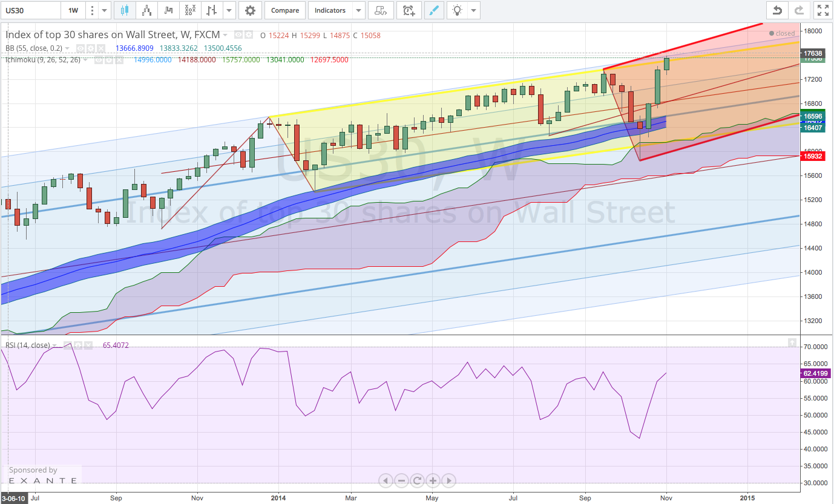Toggle visibility of the Ichimoku indicator
This screenshot has height=504, width=834.
(x=99, y=60)
